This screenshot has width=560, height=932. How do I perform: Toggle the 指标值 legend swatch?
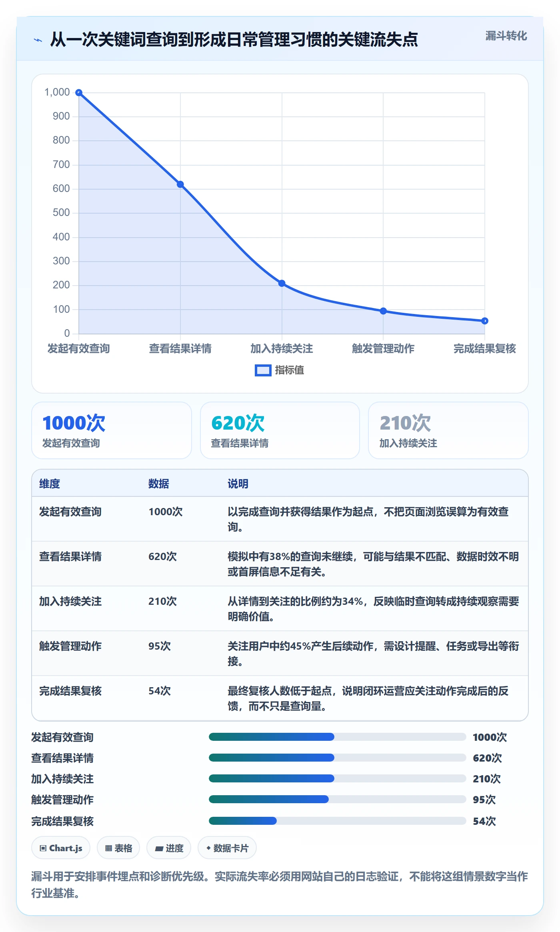[263, 370]
